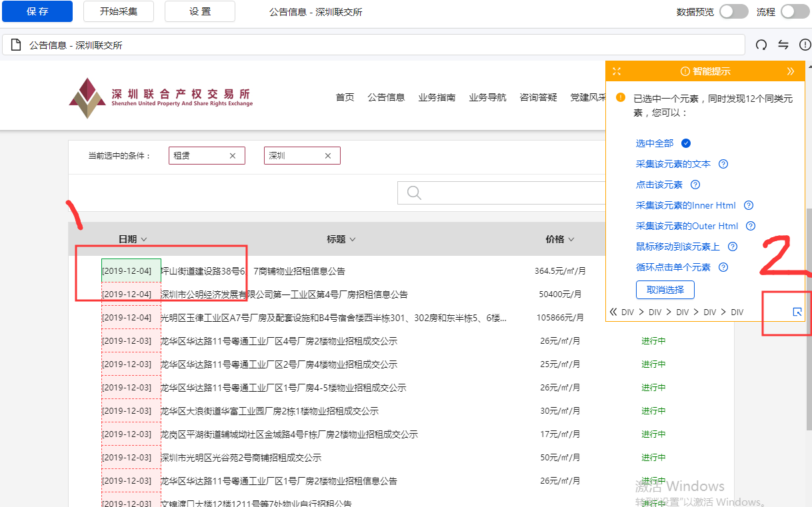
Task: Click 鼠标移动到该元素上 option
Action: [x=678, y=247]
